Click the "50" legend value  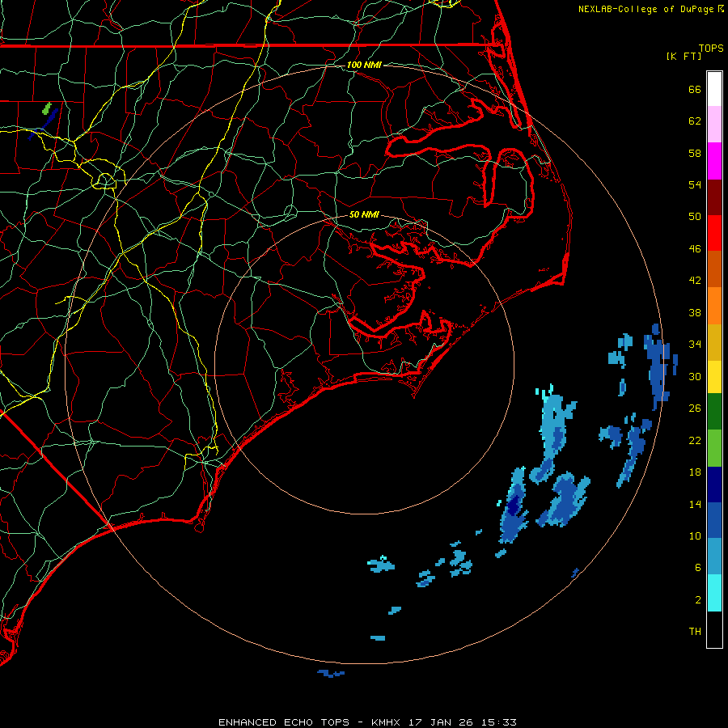pyautogui.click(x=695, y=217)
